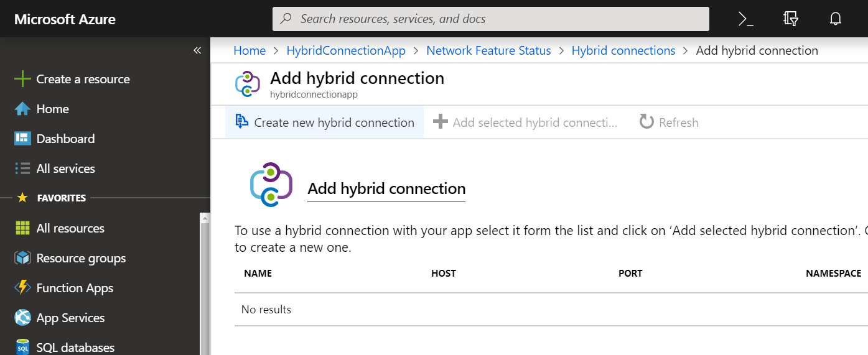This screenshot has height=355, width=868.
Task: Click the PORT column header
Action: tap(630, 274)
